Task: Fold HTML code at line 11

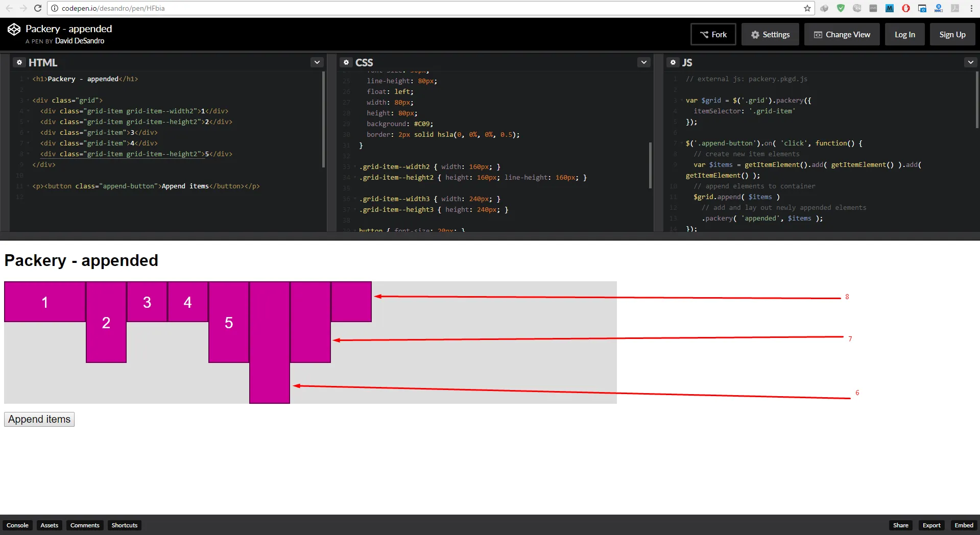Action: click(x=28, y=186)
